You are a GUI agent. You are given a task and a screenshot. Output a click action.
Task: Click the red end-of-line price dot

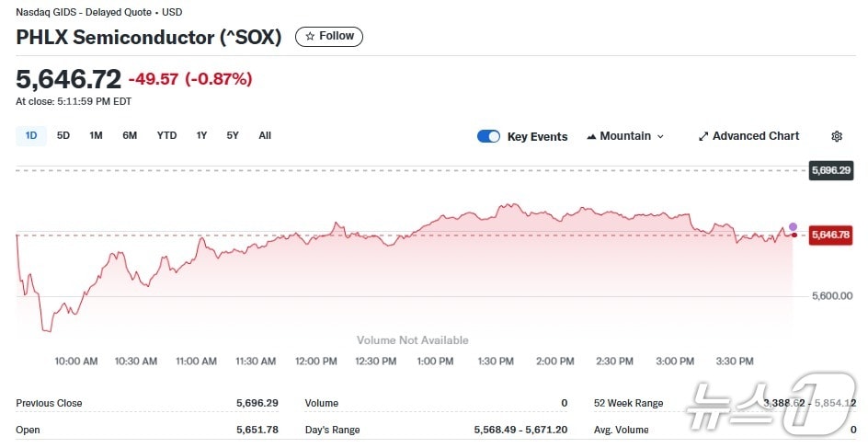[x=794, y=235]
